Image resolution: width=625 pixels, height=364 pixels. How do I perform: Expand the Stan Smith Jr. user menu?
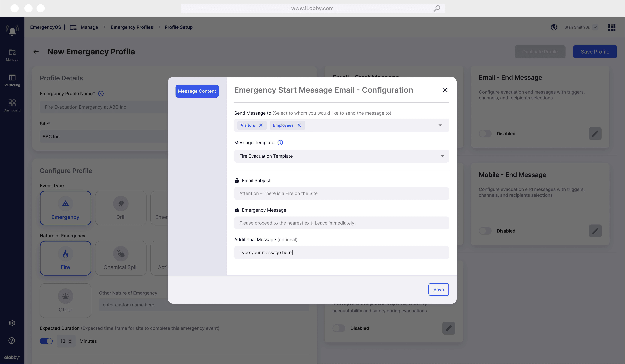pyautogui.click(x=595, y=27)
